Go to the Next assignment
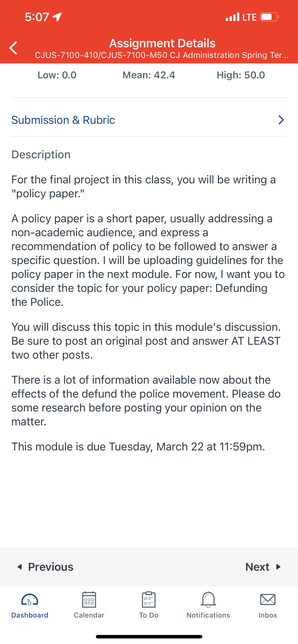The height and width of the screenshot is (644, 298). [x=263, y=567]
